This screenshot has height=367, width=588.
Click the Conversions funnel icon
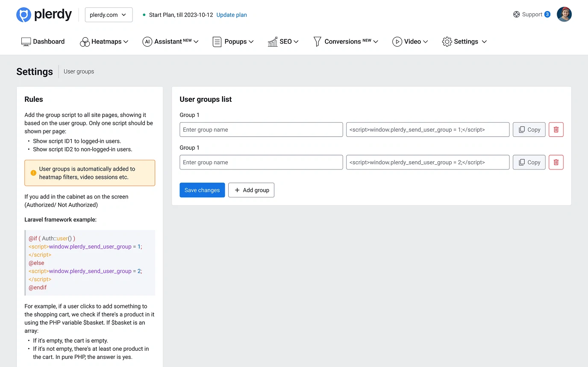(317, 41)
